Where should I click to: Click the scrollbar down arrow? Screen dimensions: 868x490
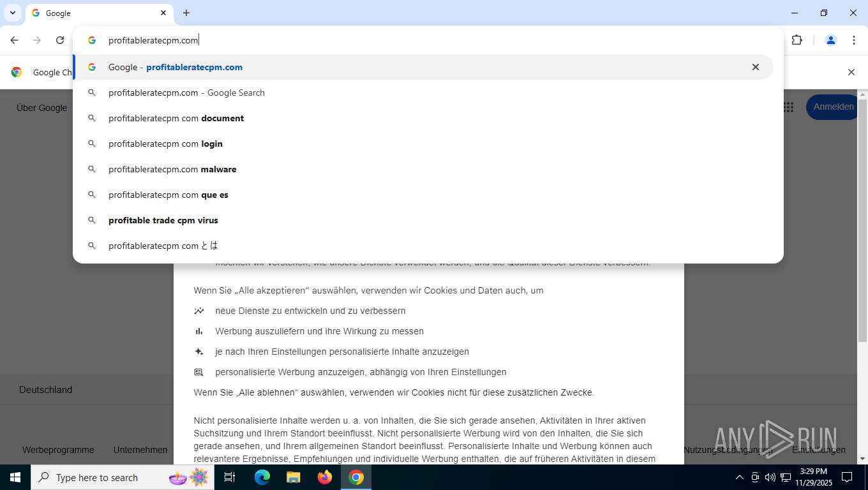pyautogui.click(x=863, y=459)
